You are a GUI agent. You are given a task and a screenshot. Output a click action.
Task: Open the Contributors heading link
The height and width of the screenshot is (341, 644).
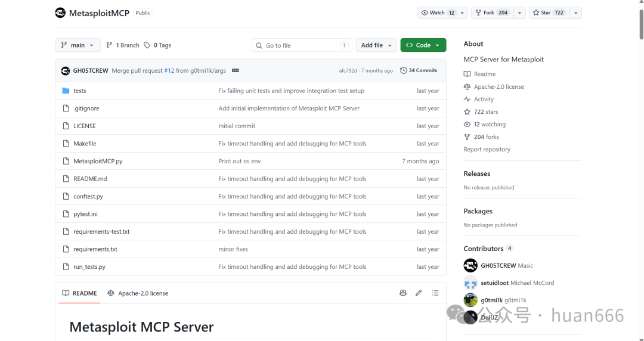click(488, 249)
